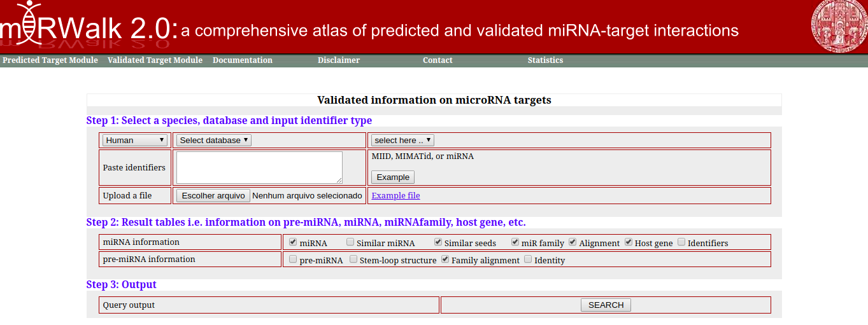Enable the Similar miRNA checkbox

tap(350, 242)
